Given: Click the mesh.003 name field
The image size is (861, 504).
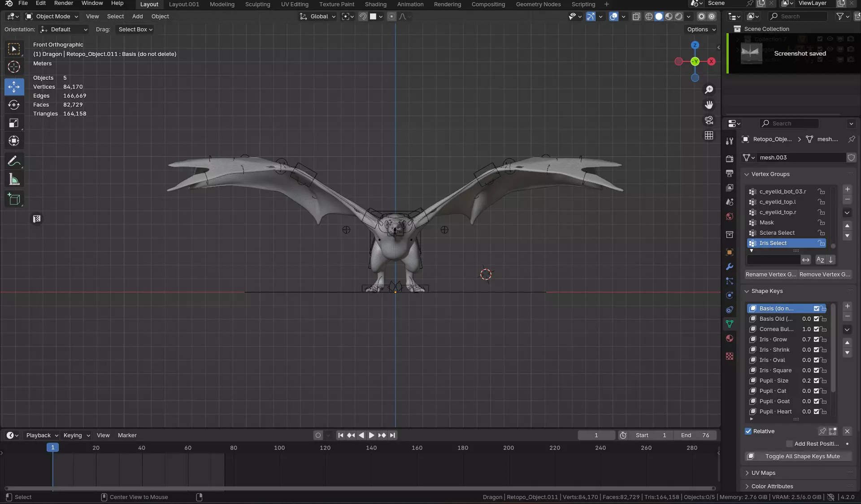Looking at the screenshot, I should [802, 158].
